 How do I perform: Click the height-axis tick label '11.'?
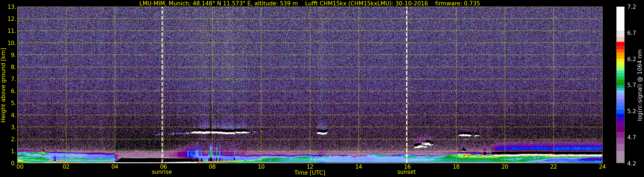click(x=12, y=31)
